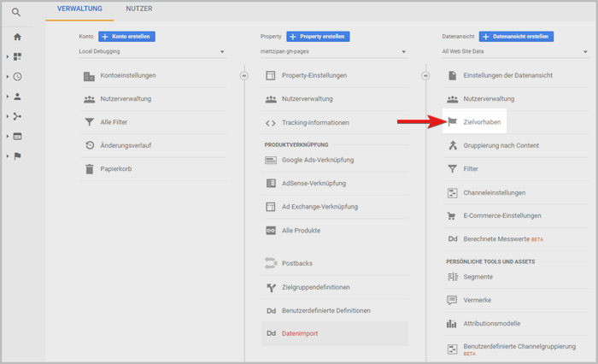Click the Papierkorb trash icon
The height and width of the screenshot is (364, 598).
click(x=89, y=169)
